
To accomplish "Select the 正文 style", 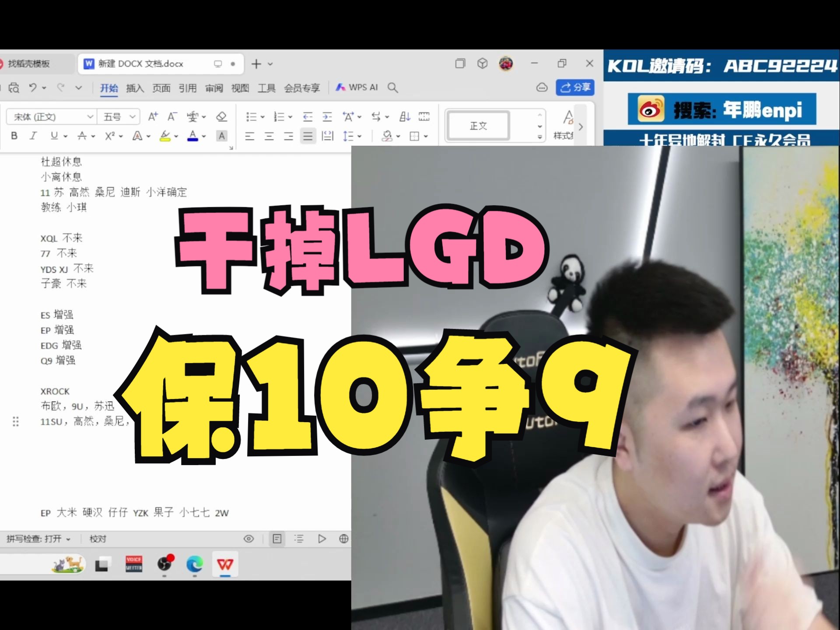I will [478, 126].
